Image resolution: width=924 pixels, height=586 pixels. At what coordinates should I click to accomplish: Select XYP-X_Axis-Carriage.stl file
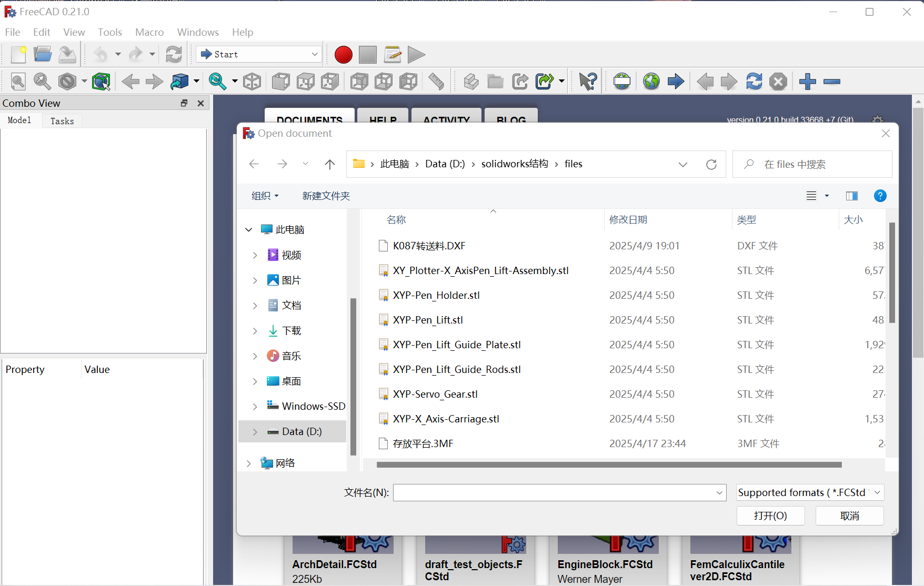pyautogui.click(x=446, y=419)
